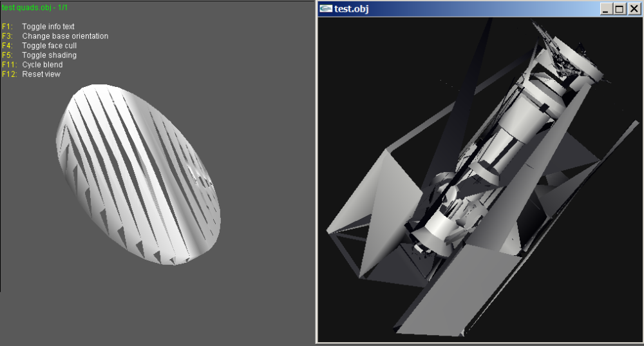Click the yellow F4 key label
This screenshot has height=346, width=644.
coord(6,46)
